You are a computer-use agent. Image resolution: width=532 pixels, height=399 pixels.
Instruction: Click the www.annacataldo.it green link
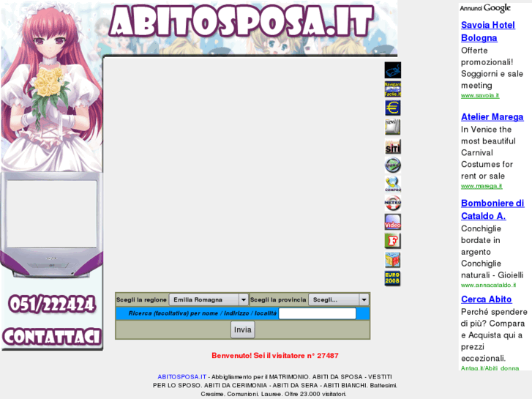(488, 285)
